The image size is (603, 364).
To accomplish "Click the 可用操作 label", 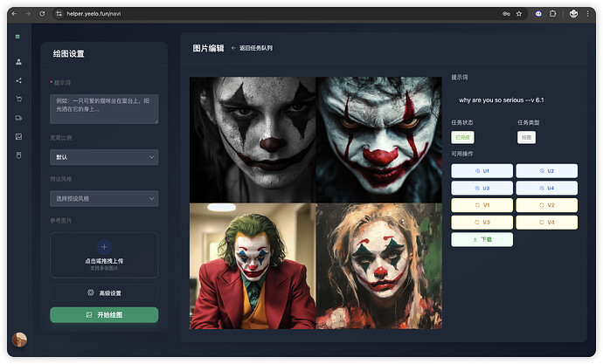I will click(x=462, y=154).
